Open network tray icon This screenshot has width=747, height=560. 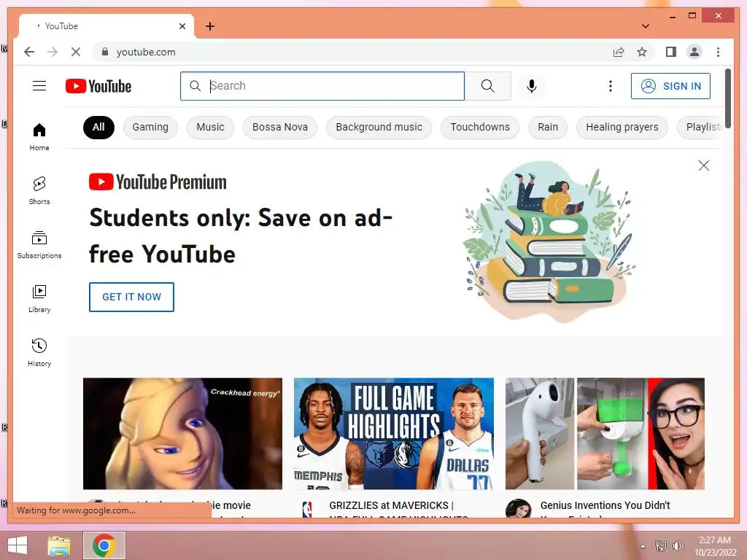pyautogui.click(x=661, y=546)
